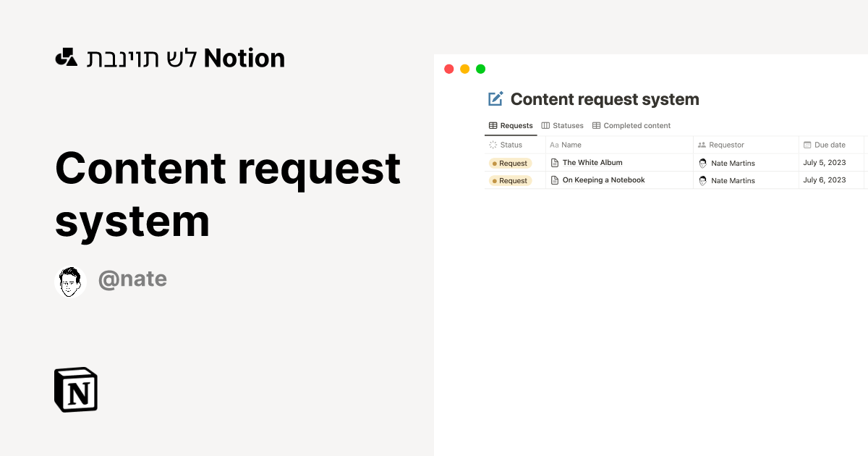Switch to the Completed content tab

pyautogui.click(x=637, y=125)
